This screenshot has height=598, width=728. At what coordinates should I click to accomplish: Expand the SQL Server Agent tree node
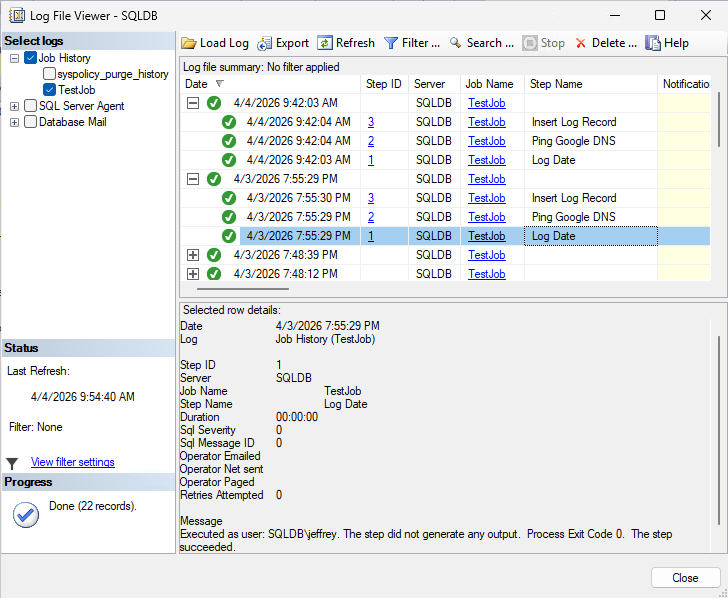tap(14, 106)
